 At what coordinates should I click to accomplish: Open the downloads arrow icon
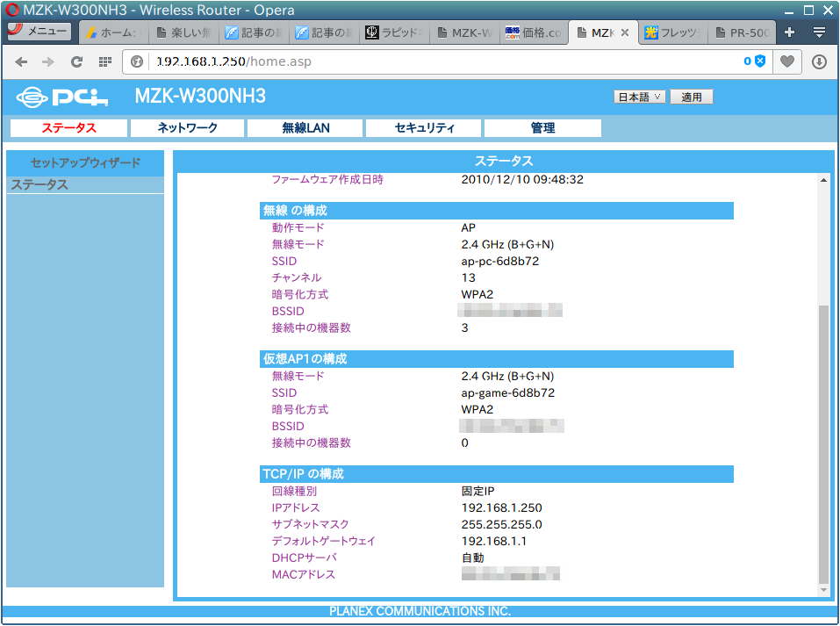(819, 62)
